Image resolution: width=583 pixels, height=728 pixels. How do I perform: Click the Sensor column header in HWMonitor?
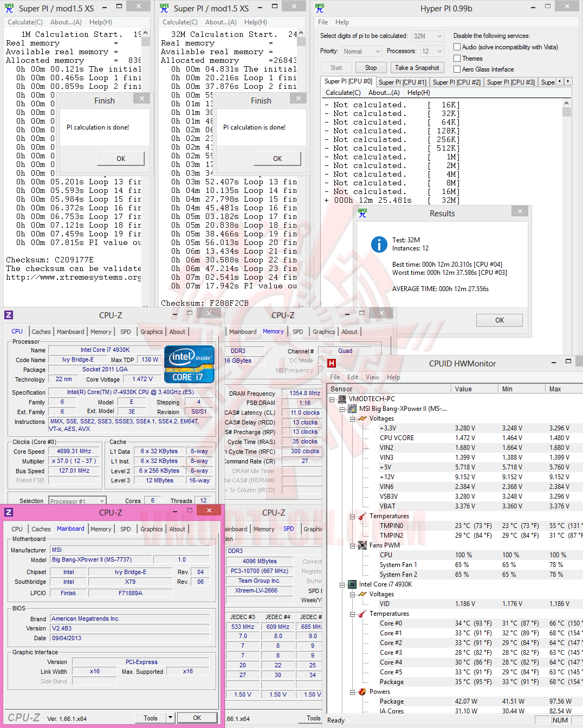pyautogui.click(x=389, y=389)
